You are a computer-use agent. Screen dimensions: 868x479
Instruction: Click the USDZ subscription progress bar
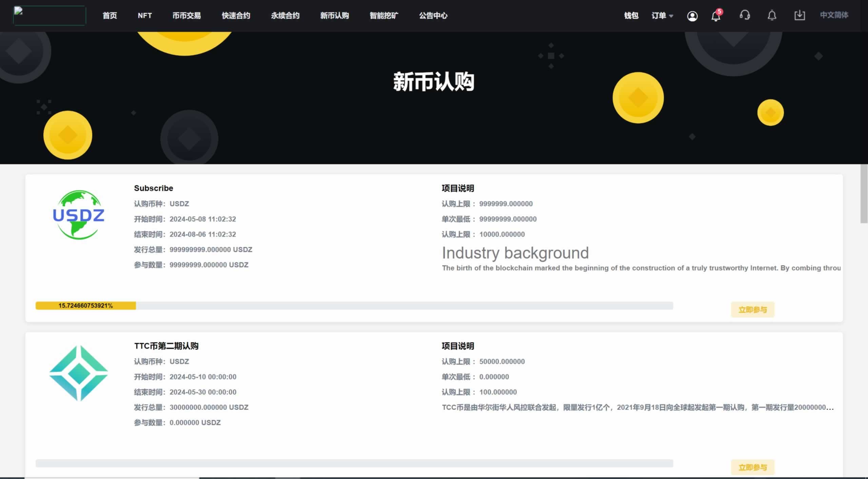354,306
